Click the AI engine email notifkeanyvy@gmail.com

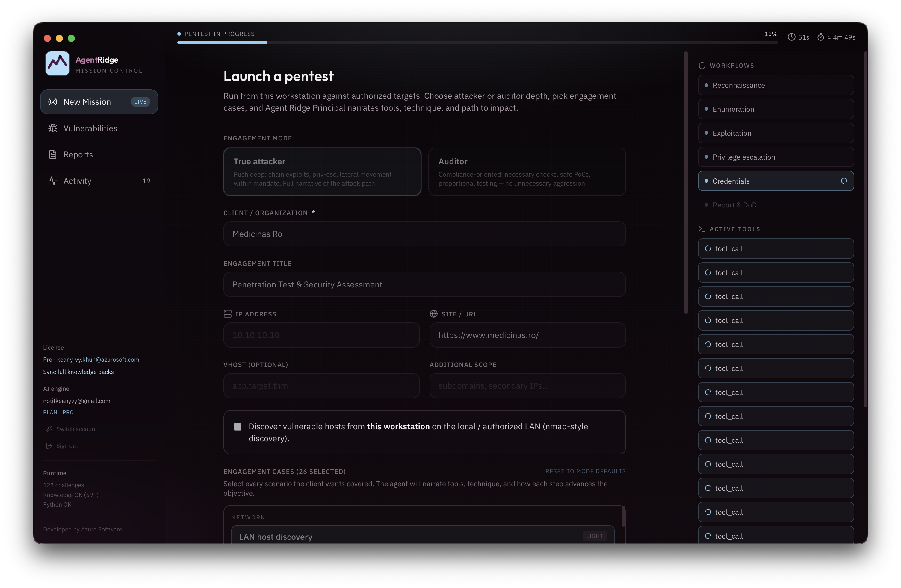[76, 401]
